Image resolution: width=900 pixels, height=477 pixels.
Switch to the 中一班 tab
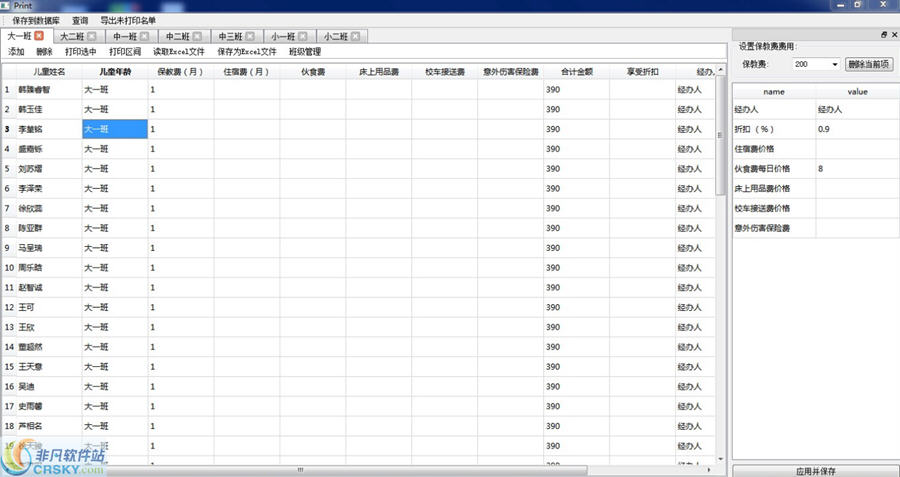click(x=125, y=36)
